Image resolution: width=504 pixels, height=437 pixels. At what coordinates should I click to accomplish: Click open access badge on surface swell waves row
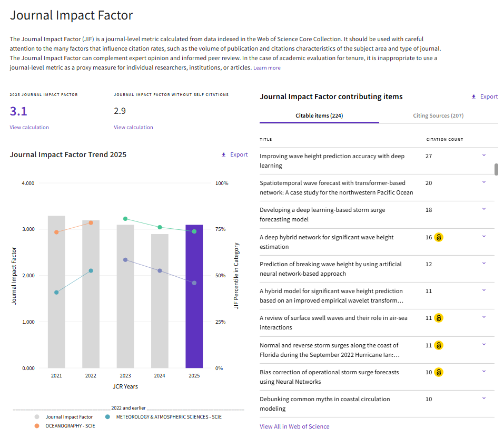click(x=438, y=318)
